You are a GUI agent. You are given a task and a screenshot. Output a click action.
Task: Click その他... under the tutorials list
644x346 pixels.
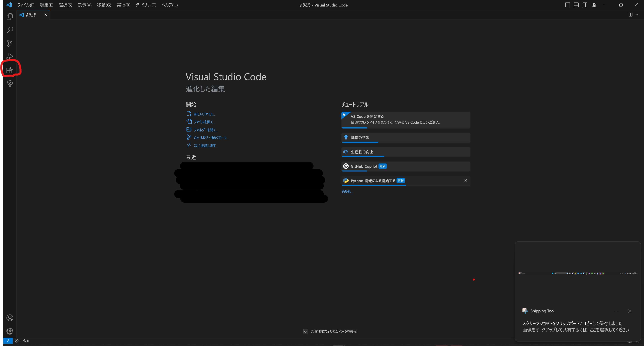347,191
